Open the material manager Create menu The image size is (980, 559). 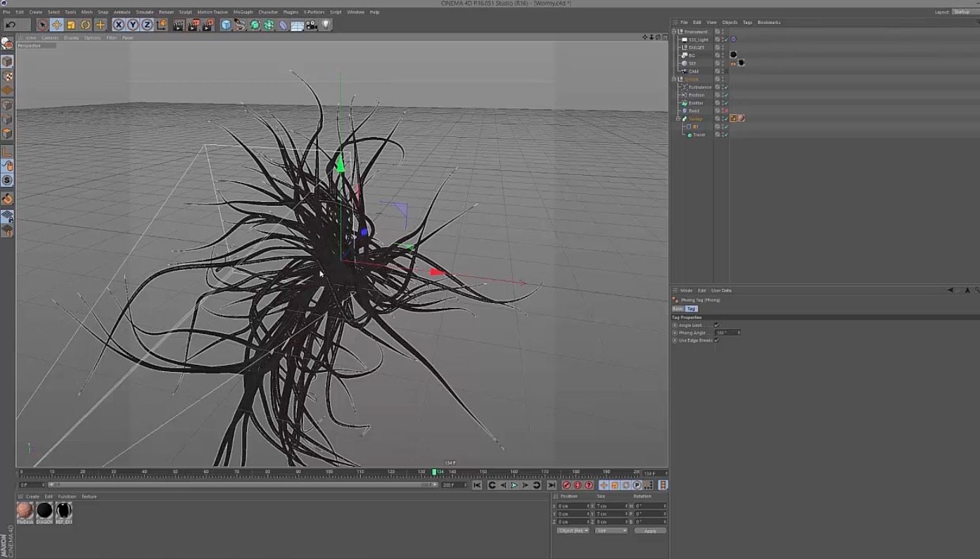32,496
